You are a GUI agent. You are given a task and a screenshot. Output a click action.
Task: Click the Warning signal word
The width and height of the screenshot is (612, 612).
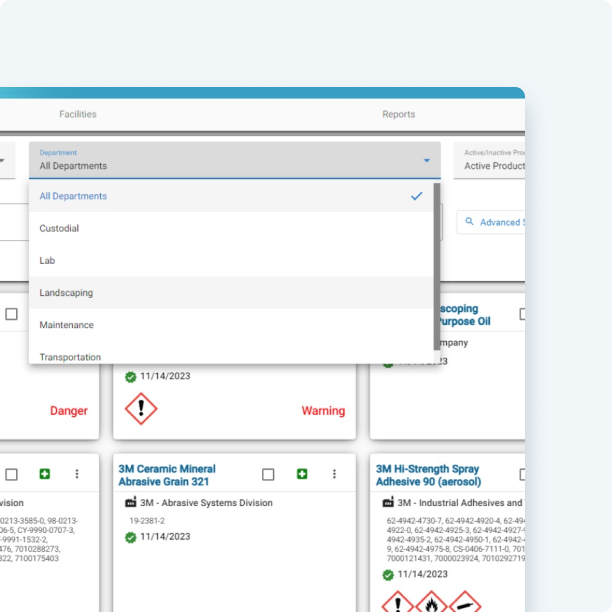click(323, 411)
